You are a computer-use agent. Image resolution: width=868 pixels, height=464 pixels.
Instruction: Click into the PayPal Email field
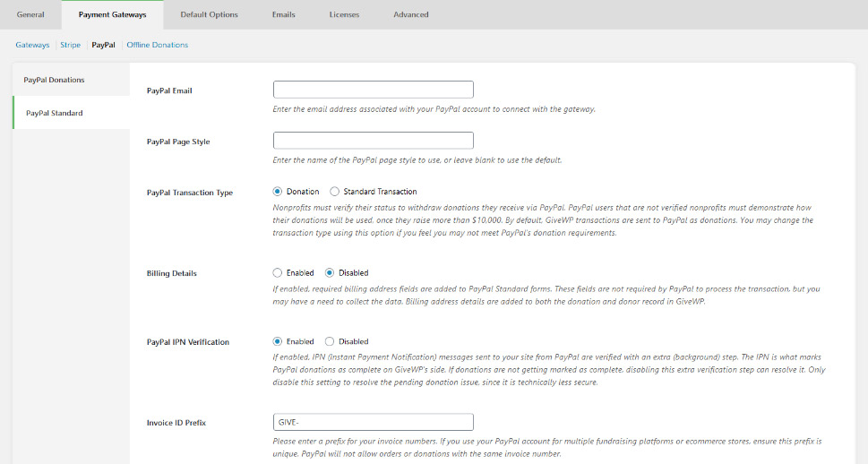point(373,90)
